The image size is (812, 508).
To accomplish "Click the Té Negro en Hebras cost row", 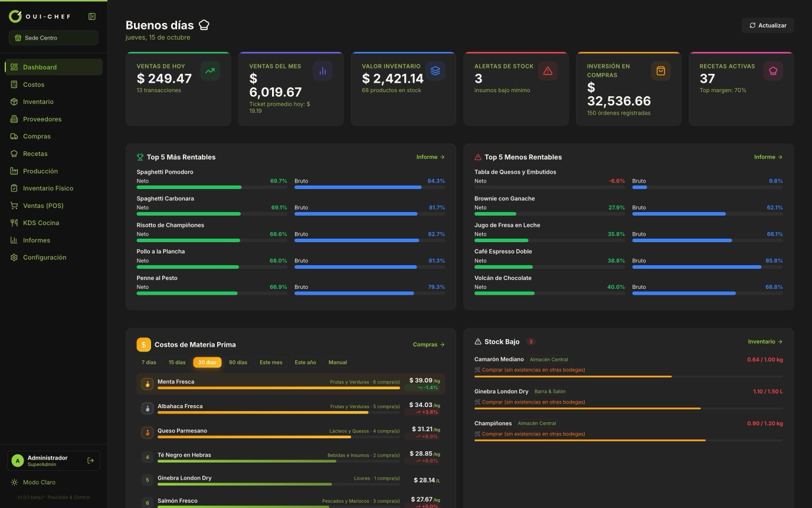I will (x=291, y=457).
